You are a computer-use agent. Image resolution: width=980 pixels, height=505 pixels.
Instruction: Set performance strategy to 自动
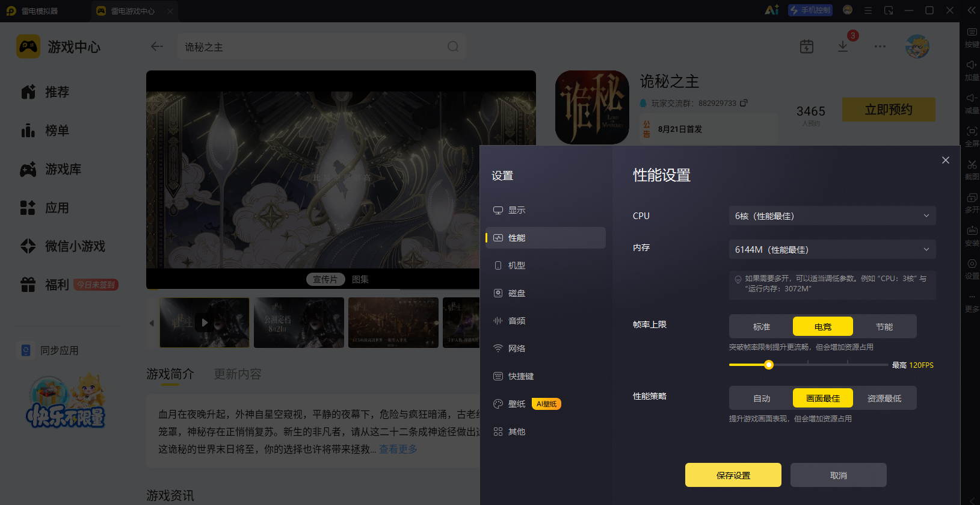[762, 398]
